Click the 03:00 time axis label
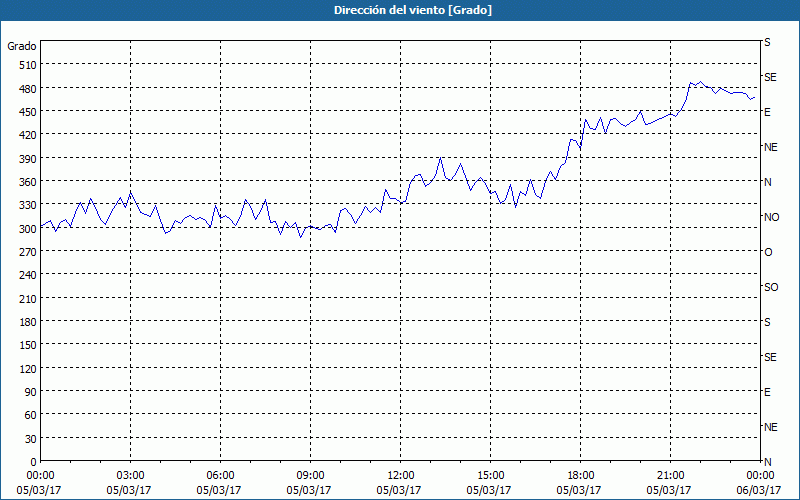800x500 pixels. 129,476
